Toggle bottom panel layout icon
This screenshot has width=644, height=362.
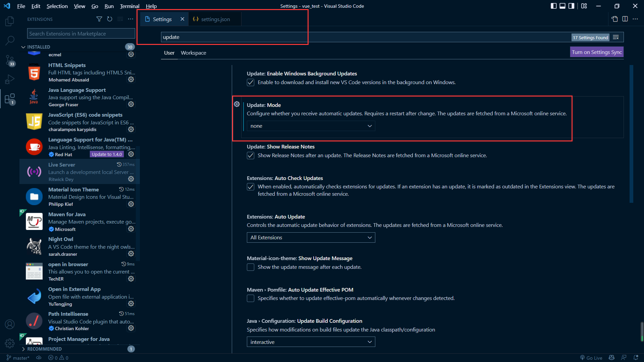click(x=562, y=6)
